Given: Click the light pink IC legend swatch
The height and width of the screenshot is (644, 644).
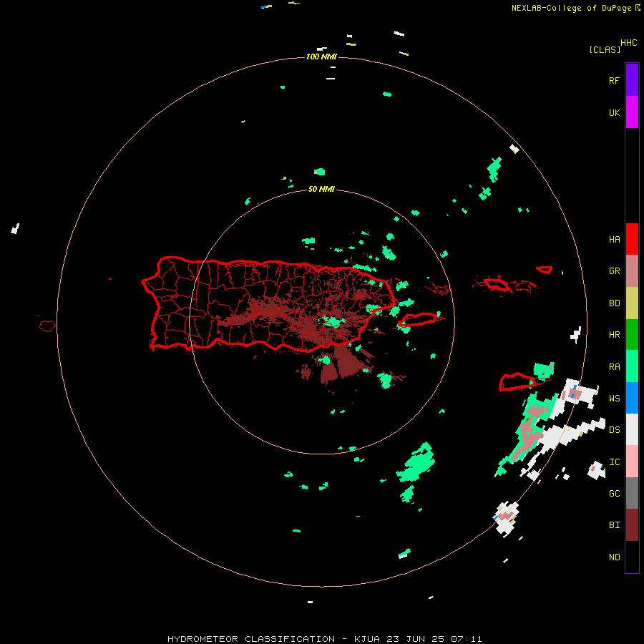Looking at the screenshot, I should 632,462.
